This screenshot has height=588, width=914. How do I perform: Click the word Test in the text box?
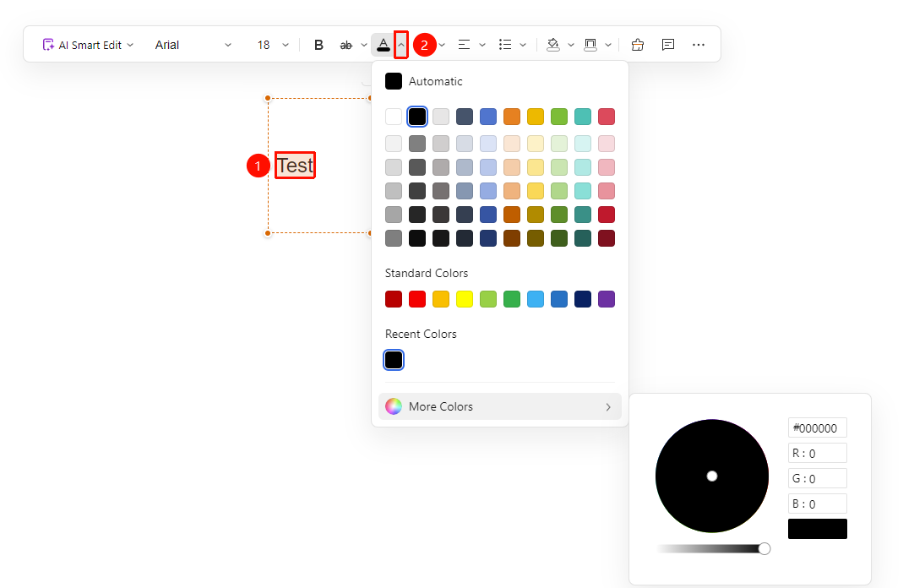295,166
